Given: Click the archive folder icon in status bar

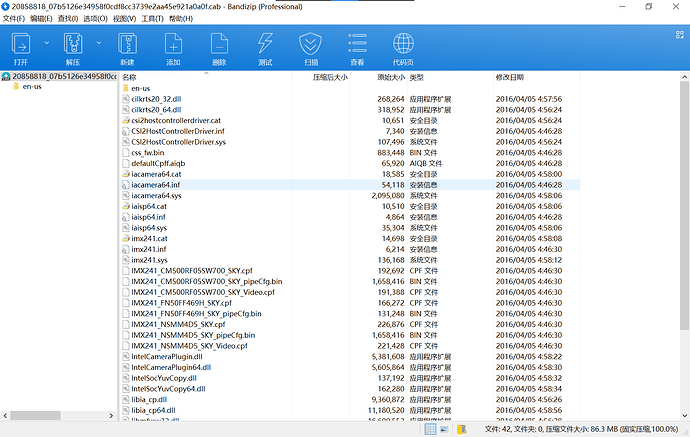Looking at the screenshot, I should coord(462,430).
